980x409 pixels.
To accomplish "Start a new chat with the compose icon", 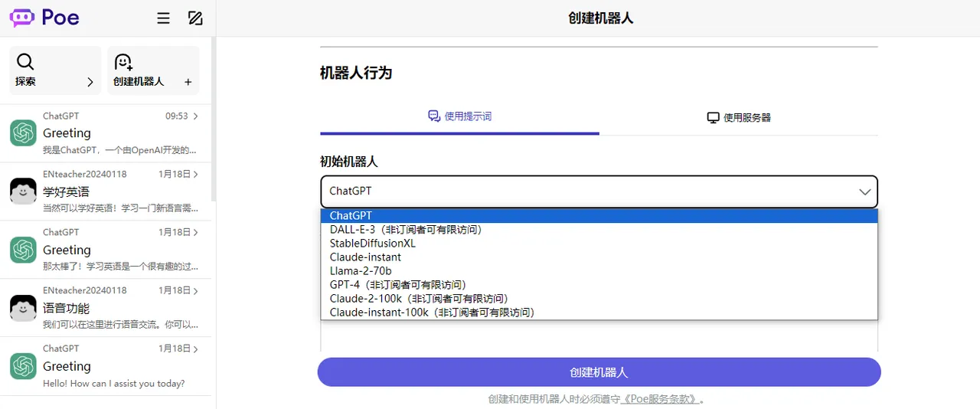I will tap(195, 18).
